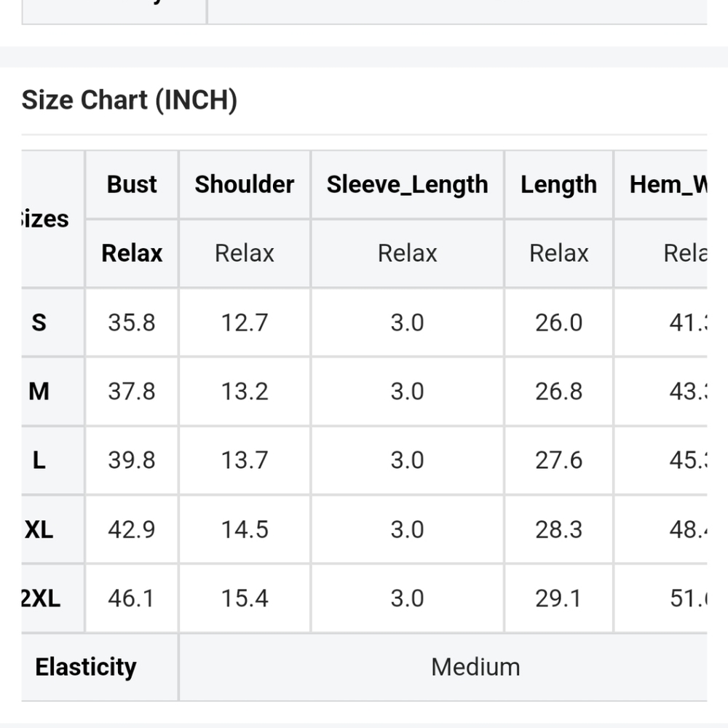Click the 35.8 bust value for S
Screen dimensions: 728x728
point(132,323)
